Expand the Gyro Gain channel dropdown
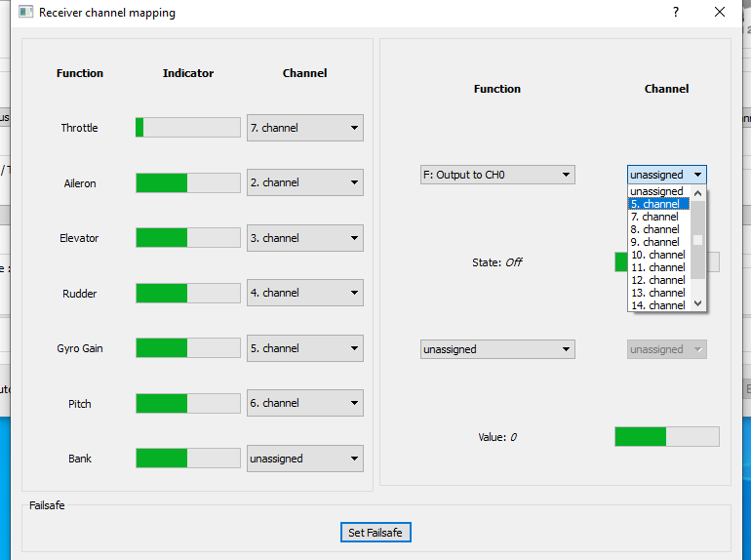Viewport: 751px width, 560px height. tap(304, 348)
